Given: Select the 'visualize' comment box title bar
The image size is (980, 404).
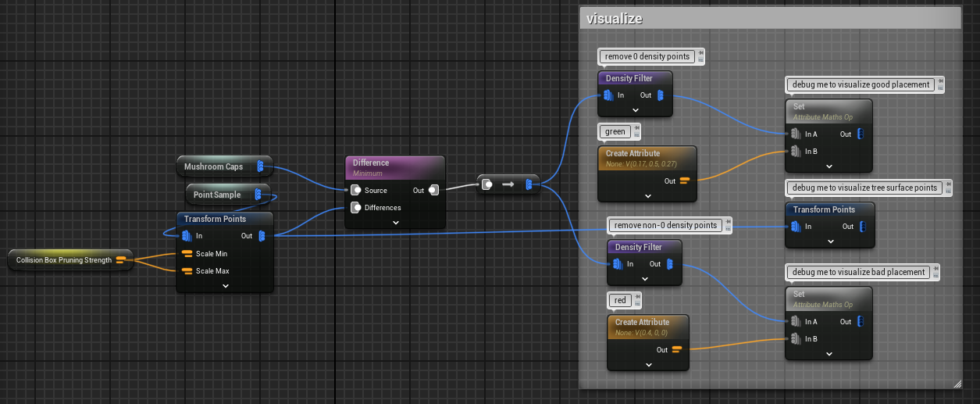Looking at the screenshot, I should click(x=769, y=19).
